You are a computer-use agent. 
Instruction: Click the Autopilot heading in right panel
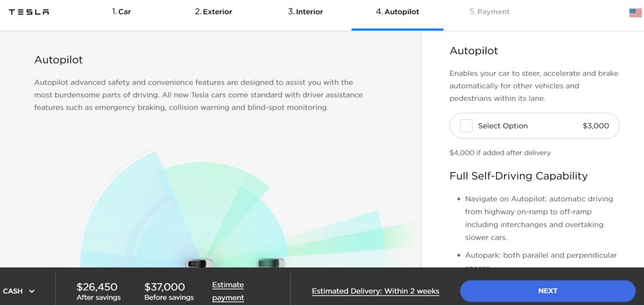[473, 51]
